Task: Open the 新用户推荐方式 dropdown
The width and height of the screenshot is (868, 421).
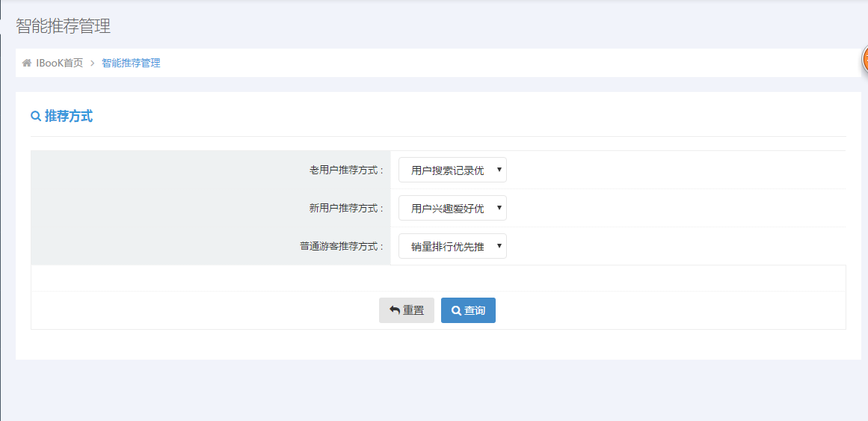Action: [x=452, y=209]
